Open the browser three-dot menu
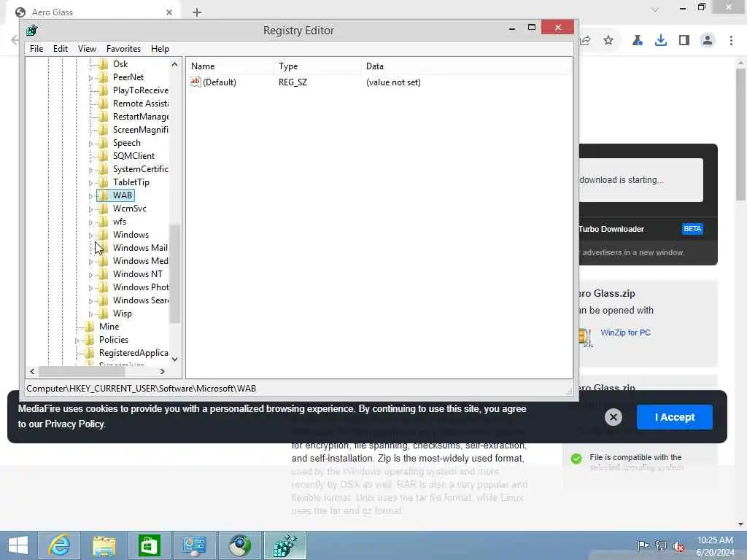Screen dimensions: 747x560 pyautogui.click(x=731, y=41)
